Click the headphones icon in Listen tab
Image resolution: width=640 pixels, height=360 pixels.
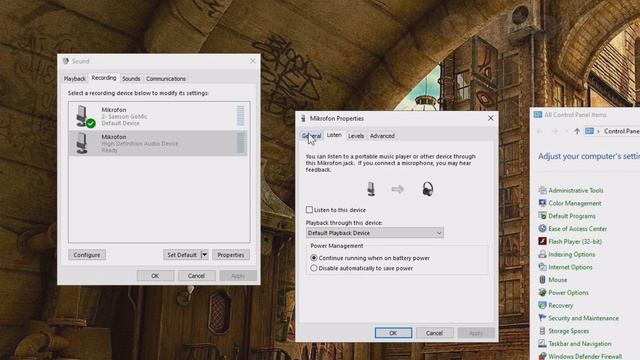click(x=427, y=189)
